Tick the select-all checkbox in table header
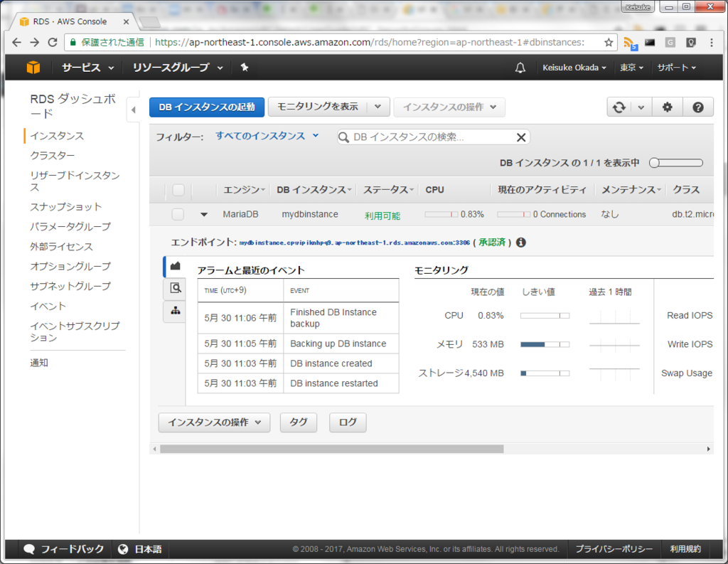This screenshot has width=728, height=564. pos(178,190)
